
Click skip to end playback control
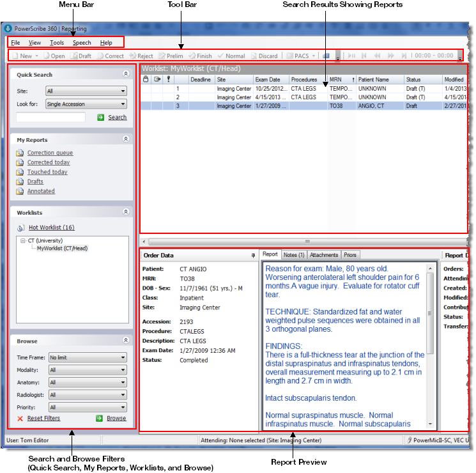click(x=404, y=56)
